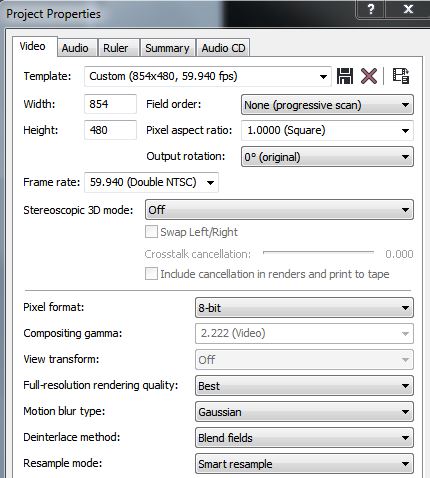
Task: Toggle Include cancellation in renders checkbox
Action: (151, 274)
